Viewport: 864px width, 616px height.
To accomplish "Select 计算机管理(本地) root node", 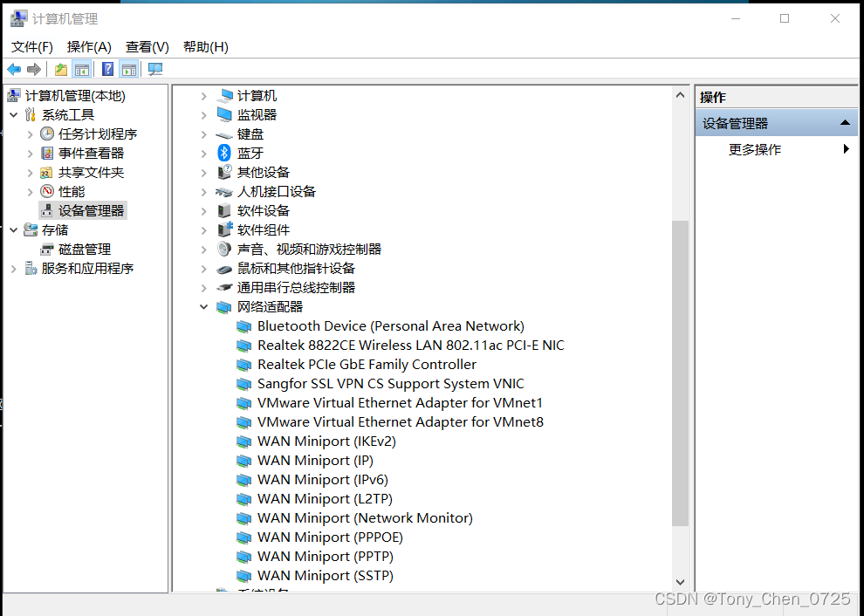I will pyautogui.click(x=75, y=96).
